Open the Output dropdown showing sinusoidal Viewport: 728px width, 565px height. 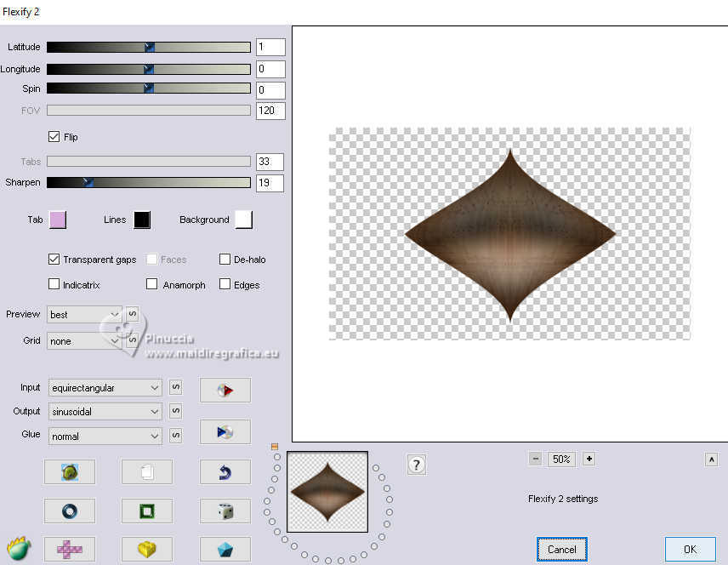point(105,411)
